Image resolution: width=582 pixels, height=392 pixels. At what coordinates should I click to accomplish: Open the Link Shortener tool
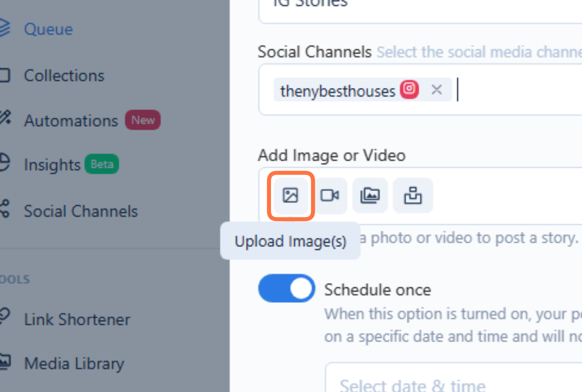click(x=77, y=319)
